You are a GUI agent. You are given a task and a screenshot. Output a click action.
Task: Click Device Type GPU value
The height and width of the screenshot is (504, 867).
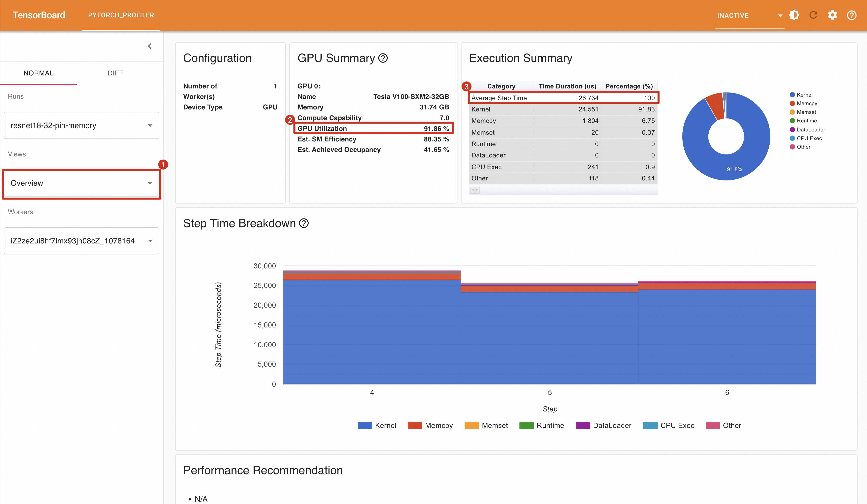pyautogui.click(x=270, y=107)
